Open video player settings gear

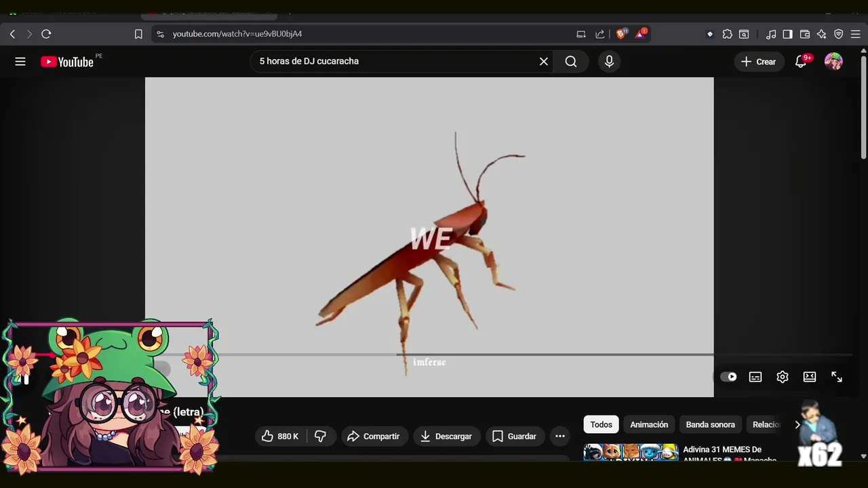point(783,377)
